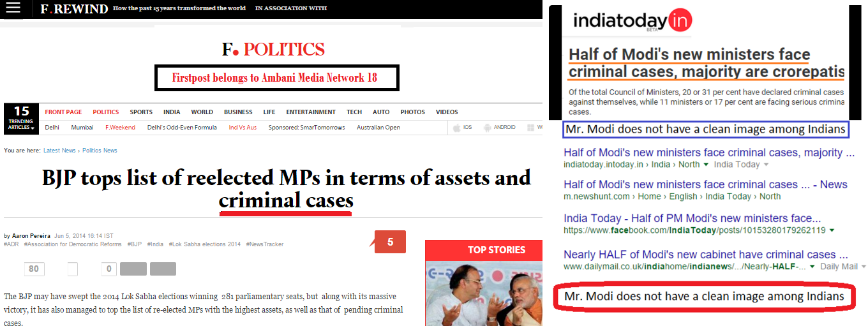Click the share counter showing 0
This screenshot has height=326, width=868.
(x=108, y=269)
